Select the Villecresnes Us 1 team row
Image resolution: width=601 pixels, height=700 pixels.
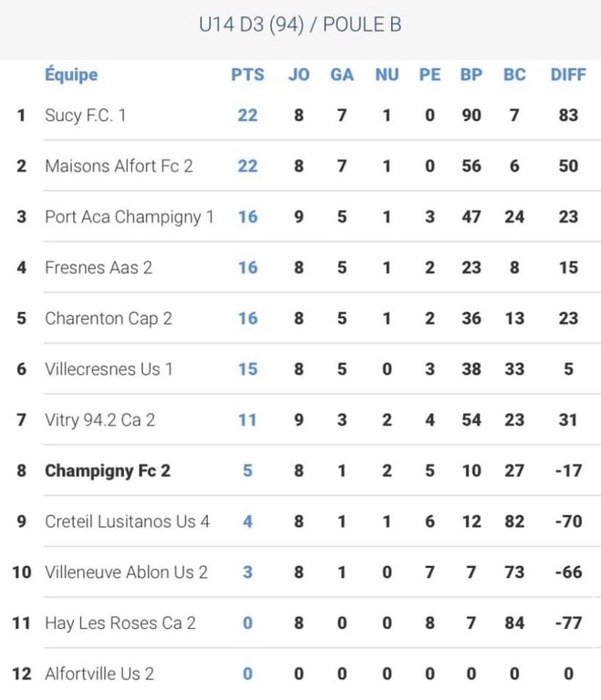coord(109,369)
